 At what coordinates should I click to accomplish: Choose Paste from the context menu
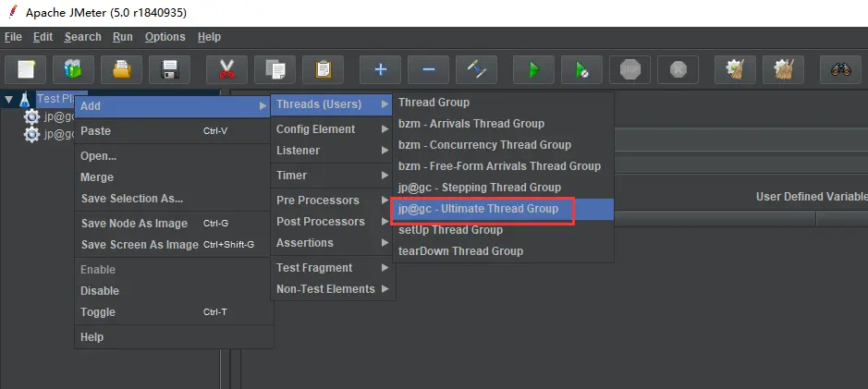tap(174, 131)
